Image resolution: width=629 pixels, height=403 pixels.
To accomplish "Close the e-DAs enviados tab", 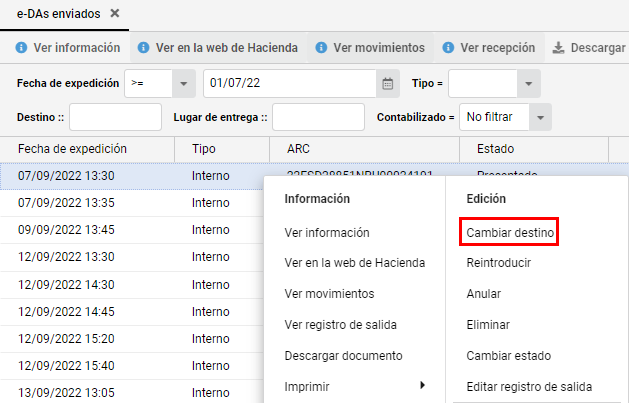I will pos(115,13).
